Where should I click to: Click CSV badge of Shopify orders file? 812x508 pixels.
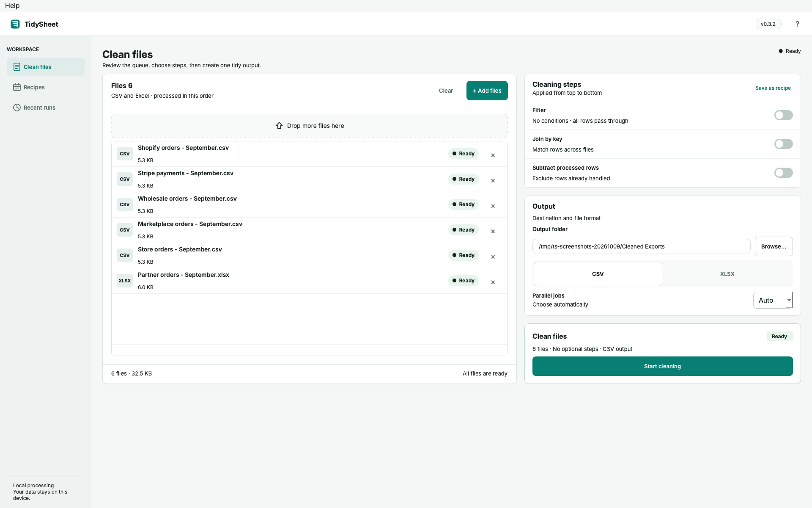125,154
